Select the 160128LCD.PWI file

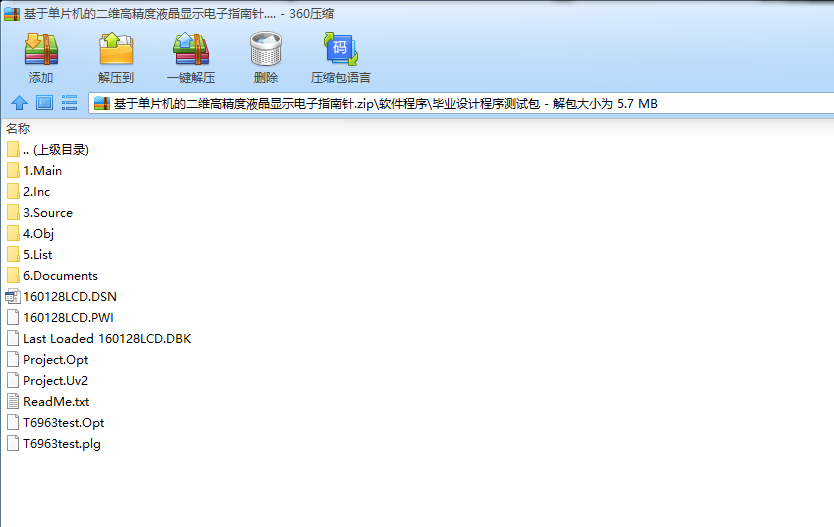pyautogui.click(x=60, y=317)
